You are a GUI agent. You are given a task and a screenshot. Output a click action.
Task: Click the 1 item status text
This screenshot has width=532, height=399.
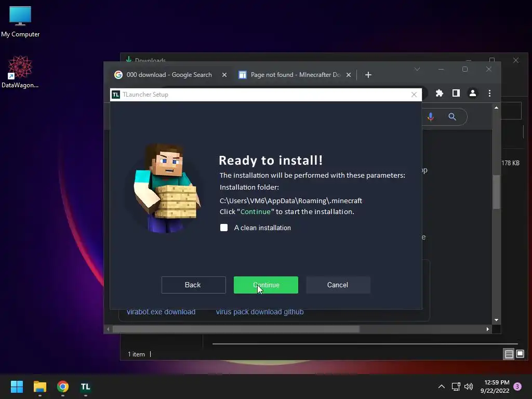coord(137,354)
